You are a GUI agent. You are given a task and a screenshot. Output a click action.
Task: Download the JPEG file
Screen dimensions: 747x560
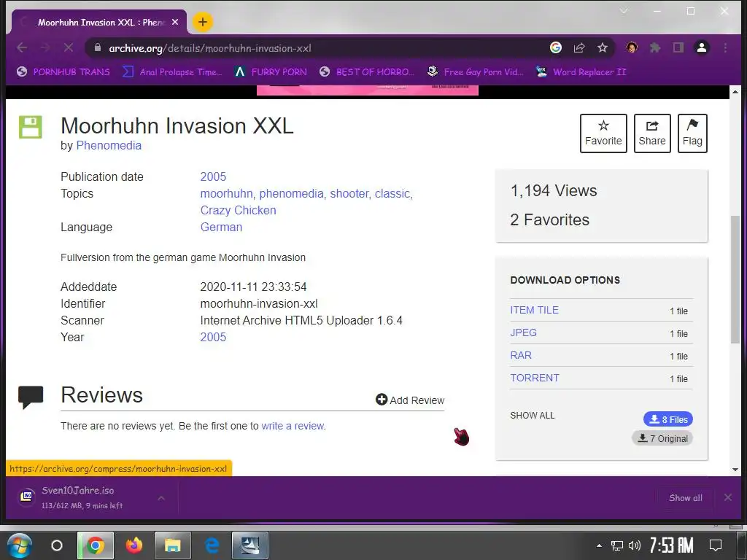pyautogui.click(x=523, y=332)
